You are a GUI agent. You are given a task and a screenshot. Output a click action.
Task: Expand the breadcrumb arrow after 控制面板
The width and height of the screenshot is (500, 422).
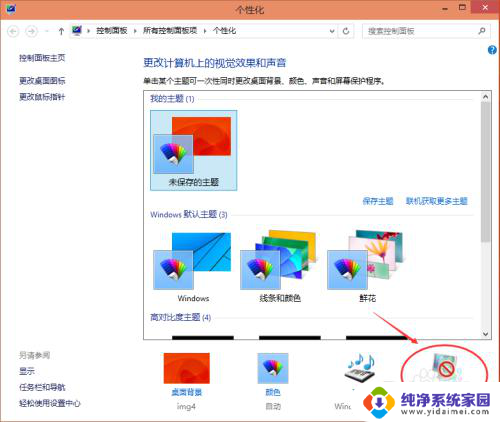pyautogui.click(x=135, y=31)
